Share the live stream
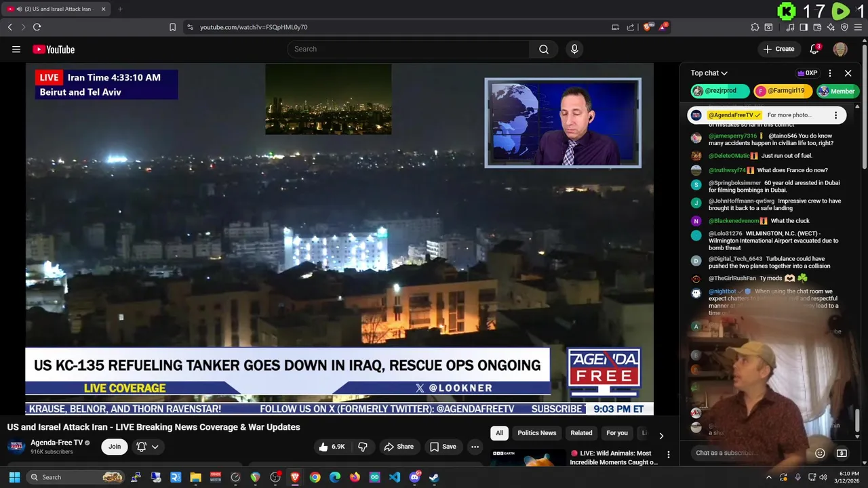This screenshot has width=868, height=488. pyautogui.click(x=398, y=447)
